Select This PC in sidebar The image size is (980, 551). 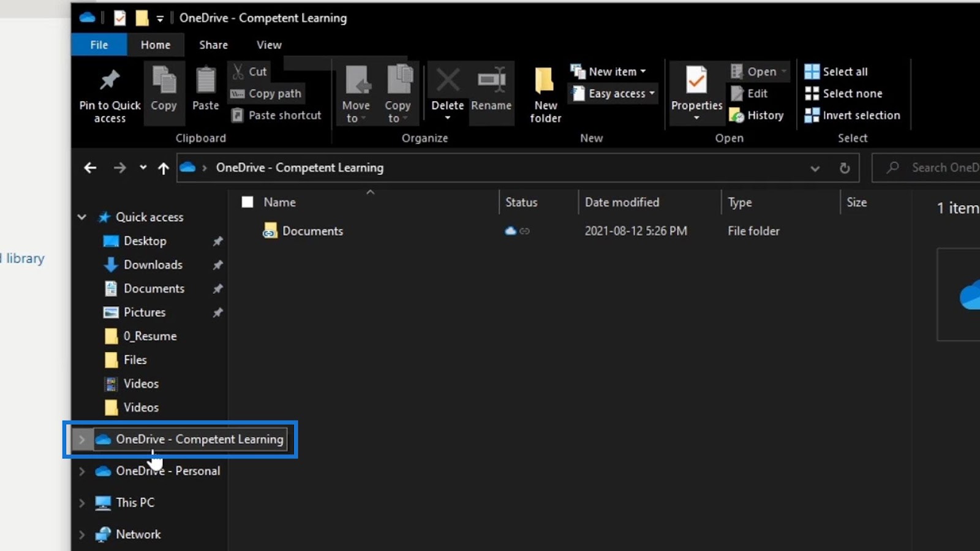pyautogui.click(x=135, y=503)
